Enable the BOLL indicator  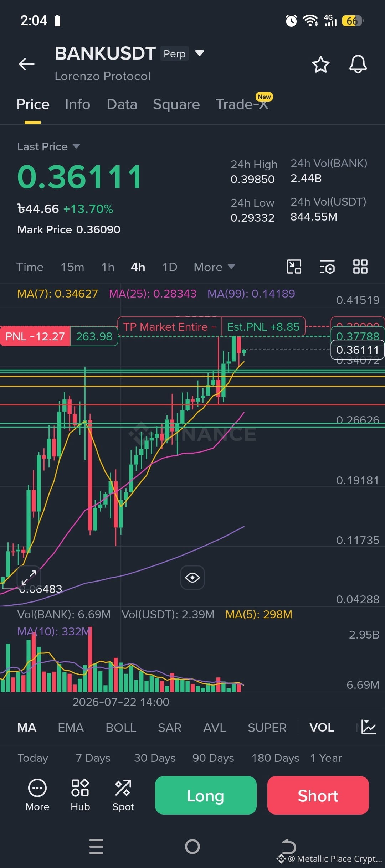tap(121, 727)
